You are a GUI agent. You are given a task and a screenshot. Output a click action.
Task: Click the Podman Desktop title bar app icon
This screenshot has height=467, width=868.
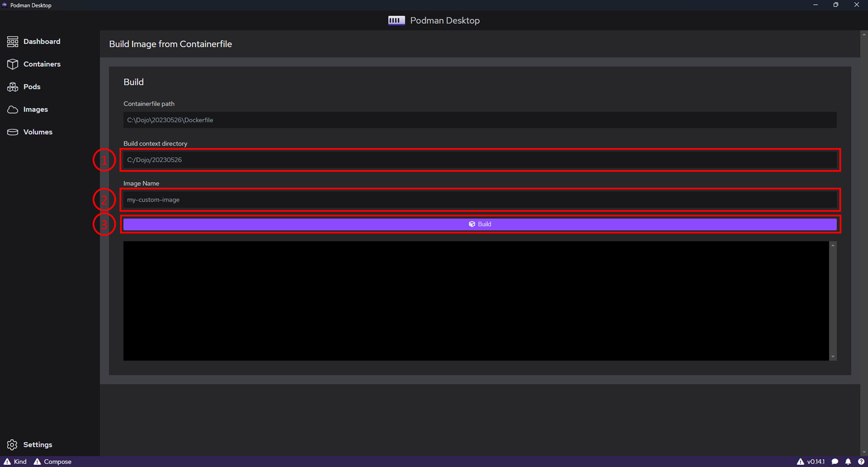click(x=5, y=5)
